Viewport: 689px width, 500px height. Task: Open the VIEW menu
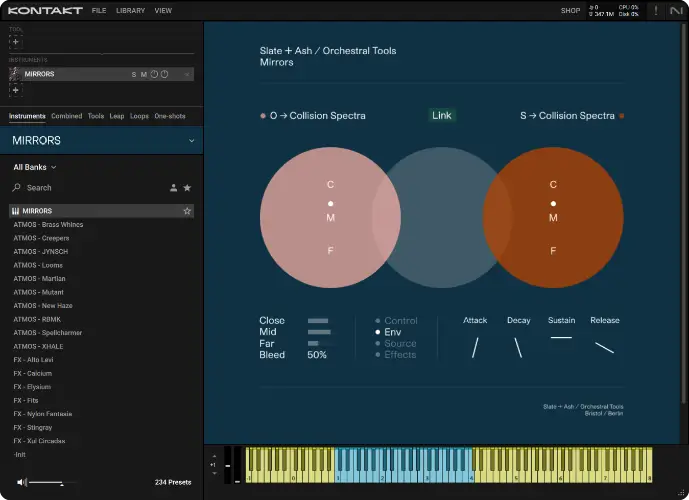click(x=163, y=11)
